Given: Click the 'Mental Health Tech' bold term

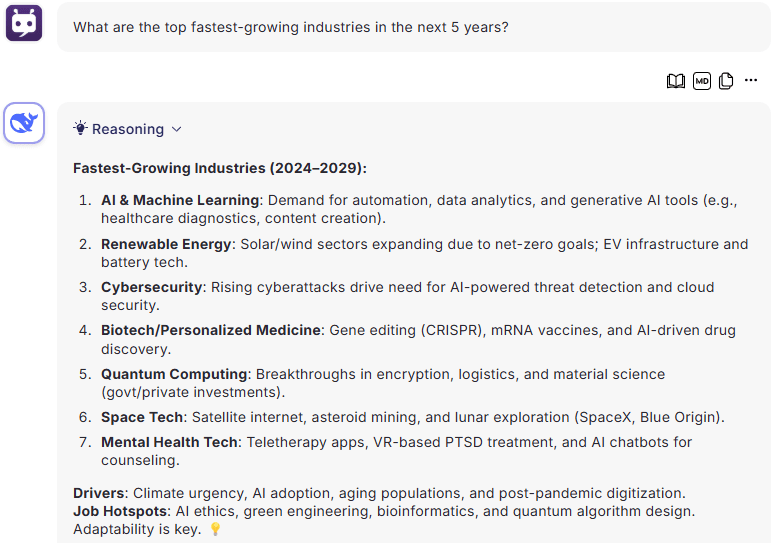Looking at the screenshot, I should [x=169, y=442].
